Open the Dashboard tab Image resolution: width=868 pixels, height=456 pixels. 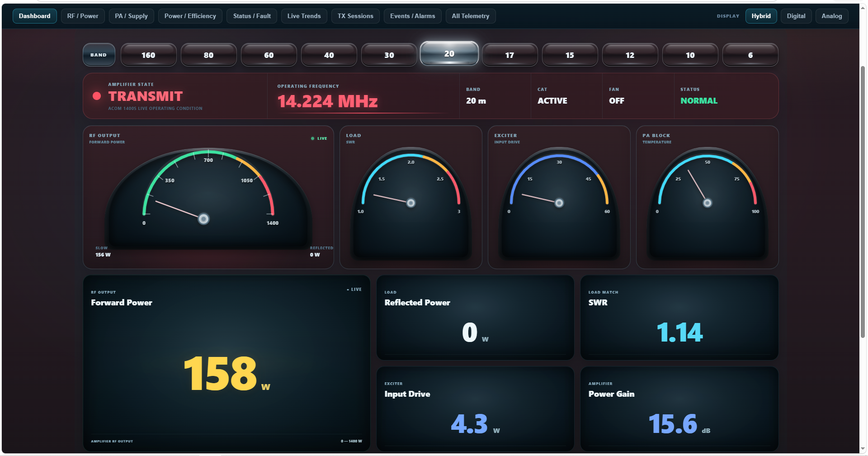[34, 16]
